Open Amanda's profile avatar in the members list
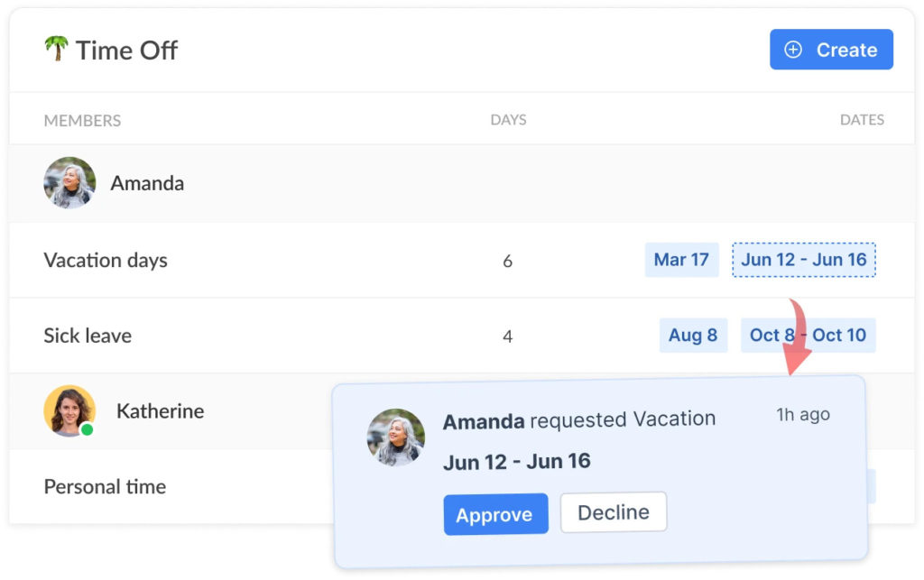924x580 pixels. pyautogui.click(x=69, y=183)
